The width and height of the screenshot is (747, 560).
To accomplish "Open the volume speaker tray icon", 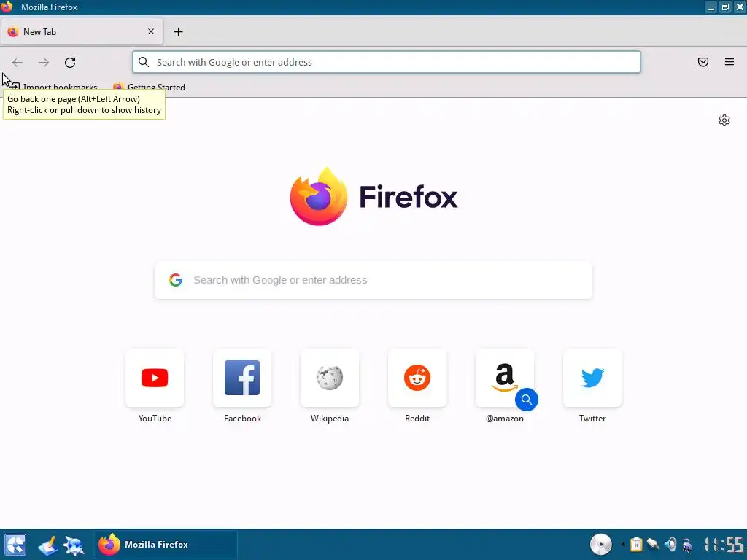I will (670, 544).
